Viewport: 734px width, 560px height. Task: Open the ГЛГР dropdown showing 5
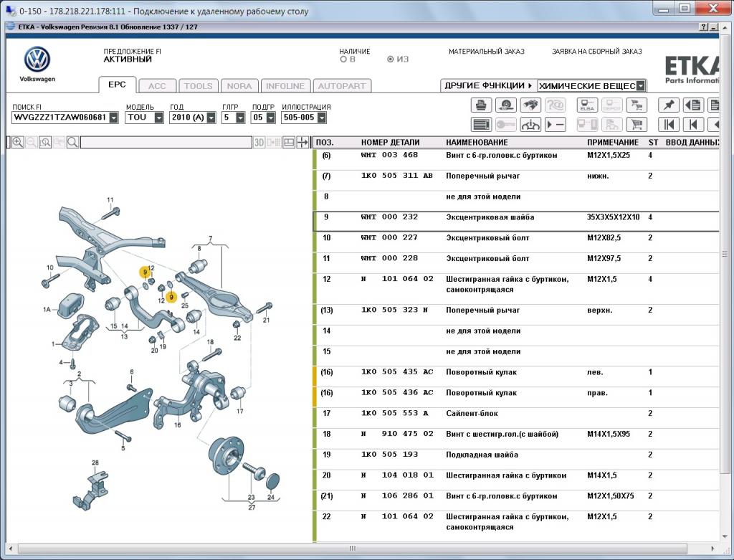(x=240, y=118)
